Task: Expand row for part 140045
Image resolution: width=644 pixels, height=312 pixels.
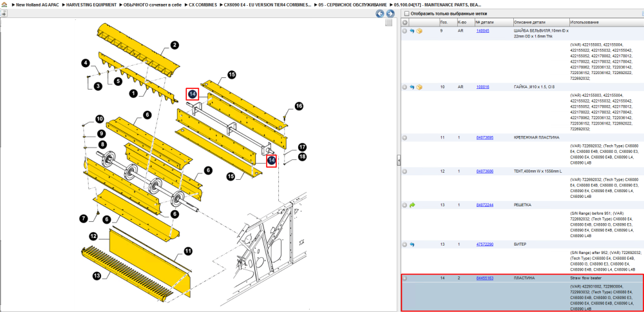Action: (x=404, y=31)
